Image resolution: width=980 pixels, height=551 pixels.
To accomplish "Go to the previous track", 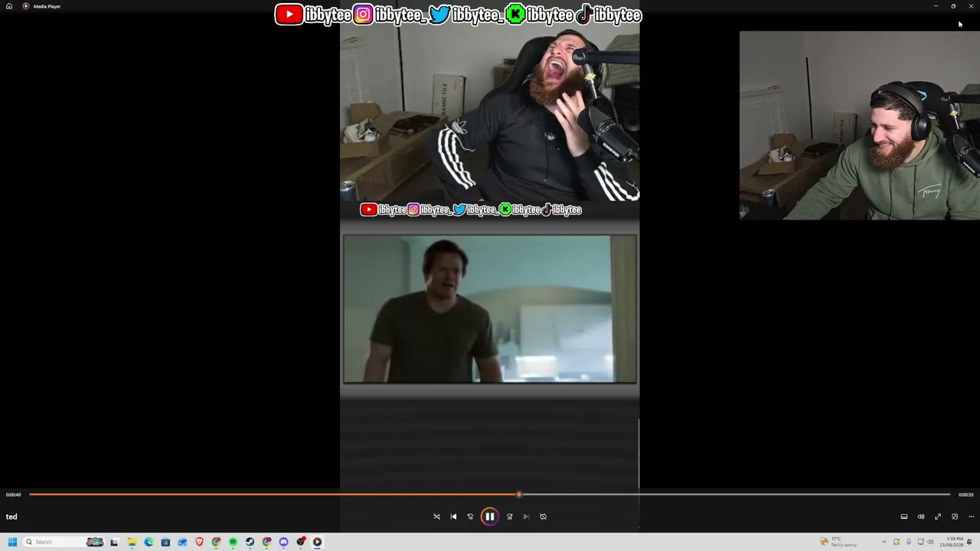I will coord(453,517).
